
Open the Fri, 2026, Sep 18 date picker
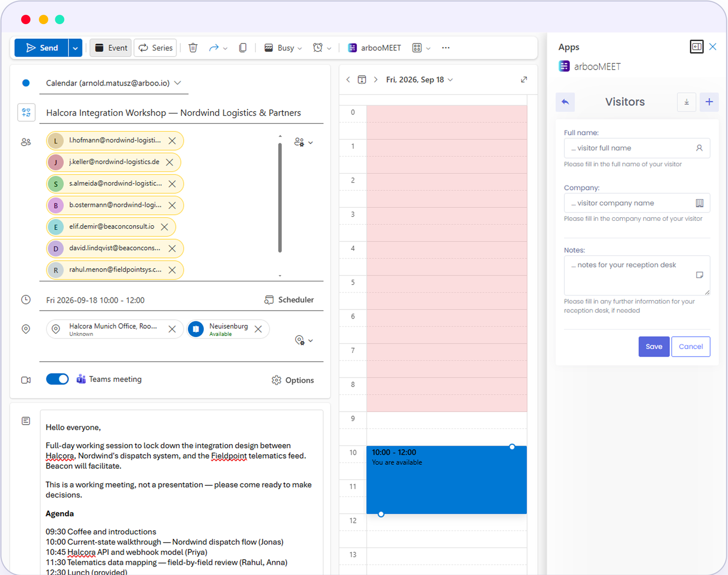coord(419,79)
